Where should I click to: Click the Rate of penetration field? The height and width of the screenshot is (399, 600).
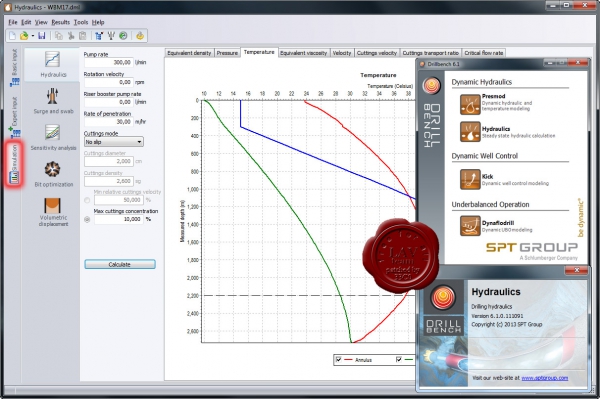coord(109,122)
